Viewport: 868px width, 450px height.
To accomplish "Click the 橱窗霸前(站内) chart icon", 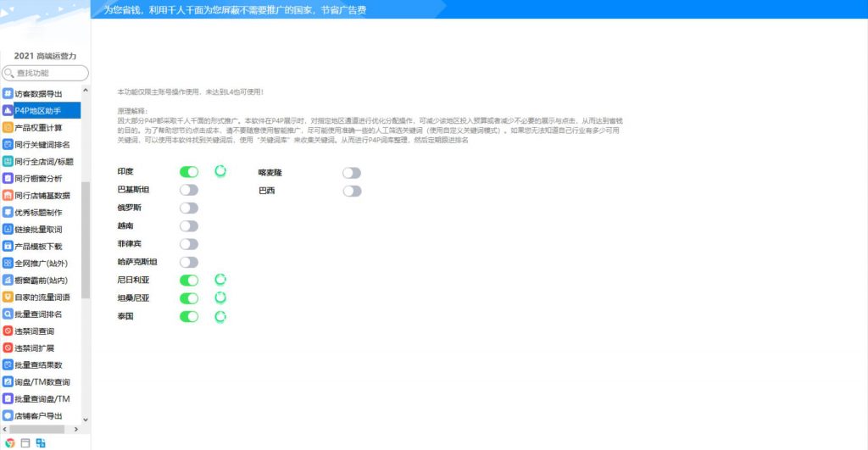I will point(8,280).
